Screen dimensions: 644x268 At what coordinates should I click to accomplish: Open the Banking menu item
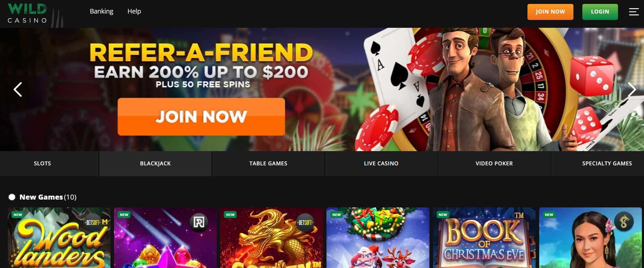click(102, 11)
